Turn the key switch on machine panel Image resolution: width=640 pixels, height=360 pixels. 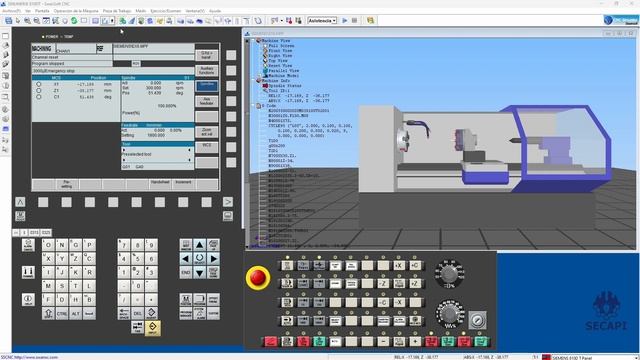477,320
